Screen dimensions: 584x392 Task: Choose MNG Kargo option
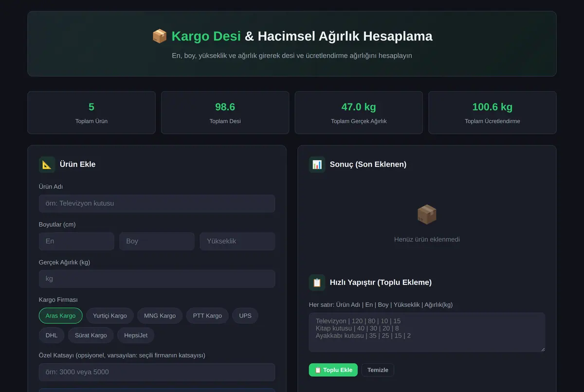click(x=160, y=316)
